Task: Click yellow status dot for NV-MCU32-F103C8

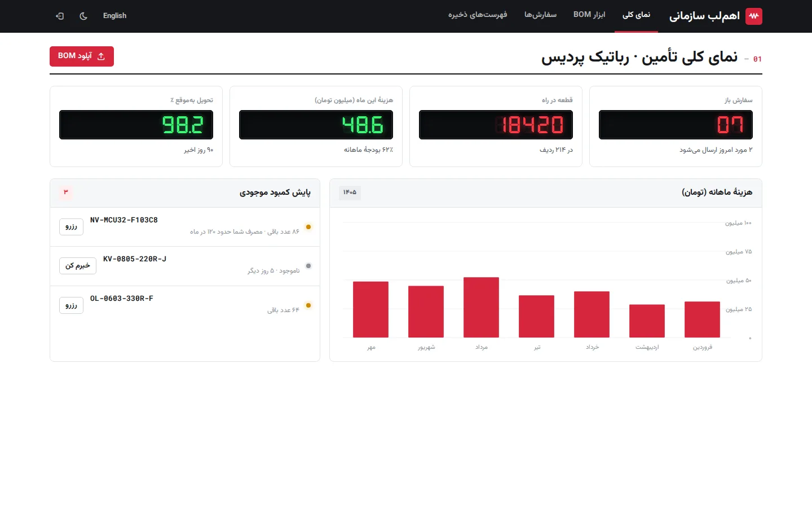Action: pos(308,227)
